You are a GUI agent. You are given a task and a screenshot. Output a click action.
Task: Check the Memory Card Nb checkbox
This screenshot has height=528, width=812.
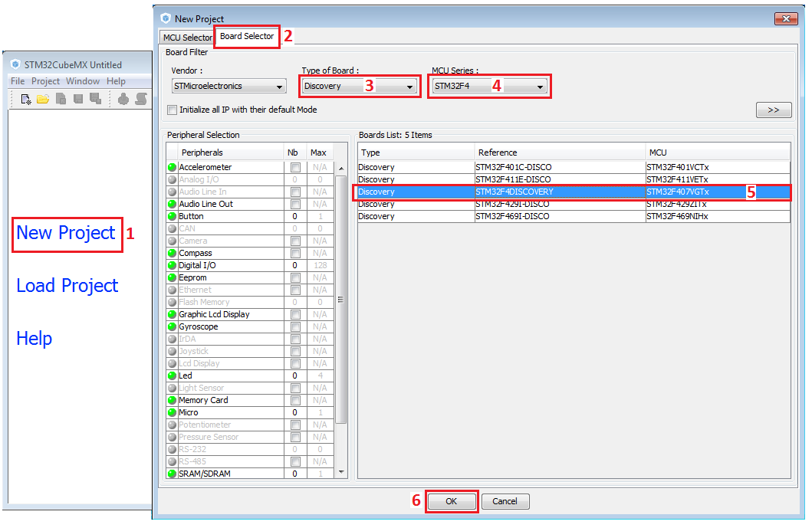[x=295, y=401]
